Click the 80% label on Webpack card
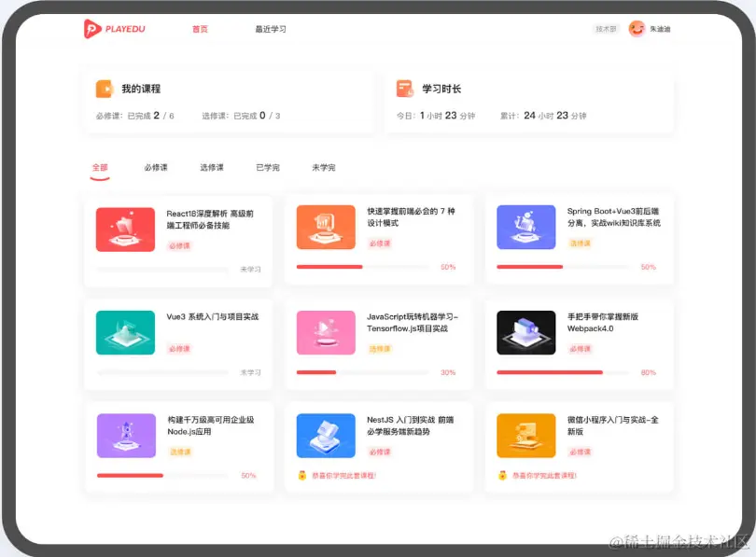This screenshot has width=756, height=557. click(x=649, y=372)
